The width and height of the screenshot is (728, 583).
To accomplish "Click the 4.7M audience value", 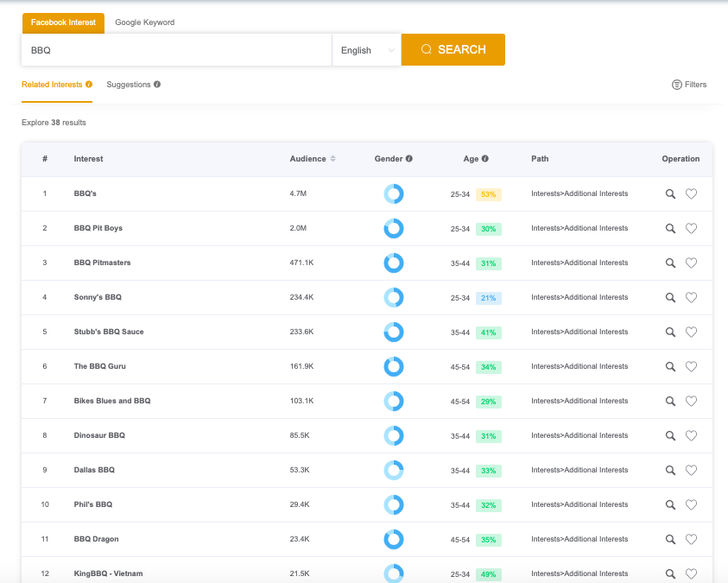I will click(298, 193).
